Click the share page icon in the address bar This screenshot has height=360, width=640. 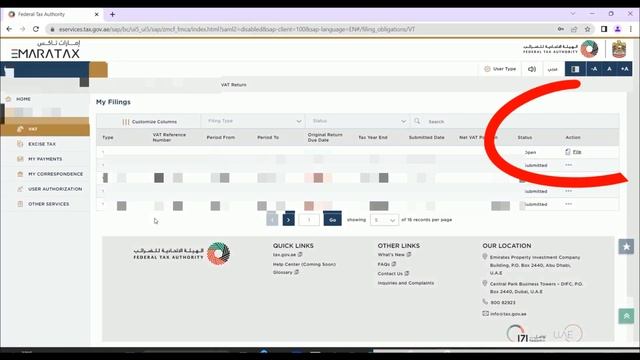click(574, 29)
